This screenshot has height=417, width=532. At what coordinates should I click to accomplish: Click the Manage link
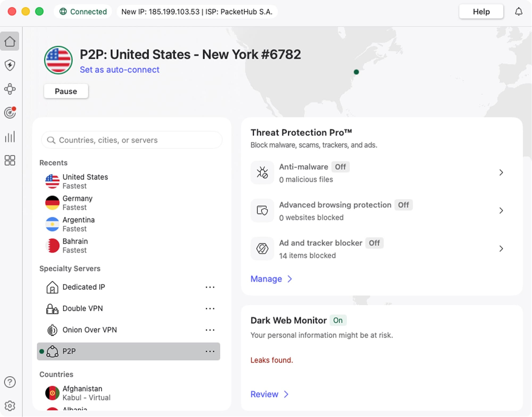tap(271, 279)
